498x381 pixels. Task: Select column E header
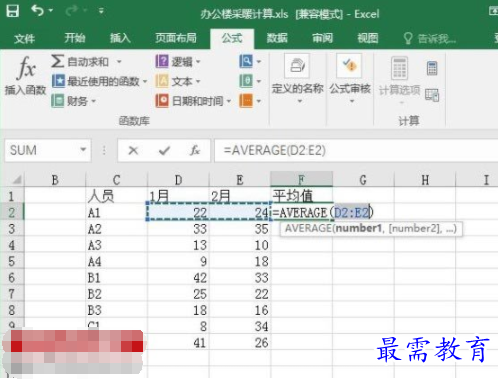point(240,180)
